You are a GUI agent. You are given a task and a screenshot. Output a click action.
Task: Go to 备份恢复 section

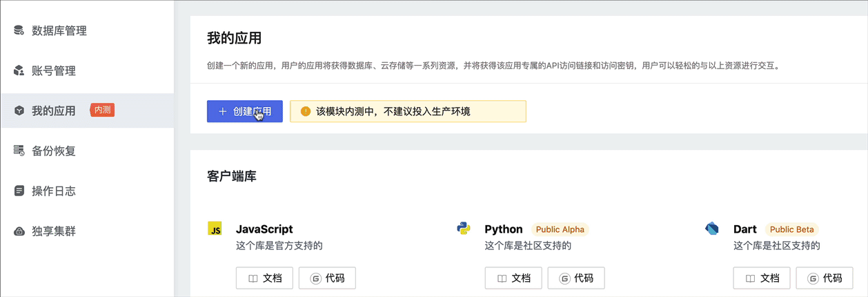[54, 151]
